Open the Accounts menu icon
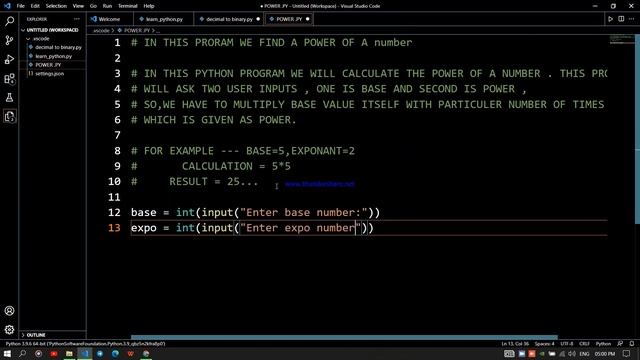The height and width of the screenshot is (360, 640). (x=9, y=311)
